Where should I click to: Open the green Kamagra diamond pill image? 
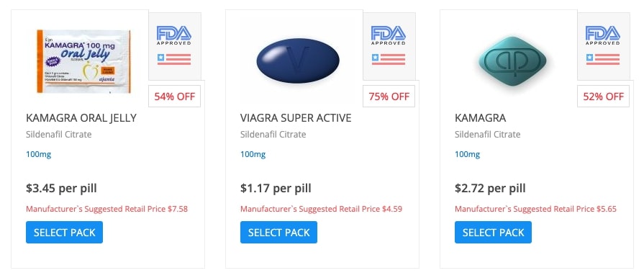point(512,61)
